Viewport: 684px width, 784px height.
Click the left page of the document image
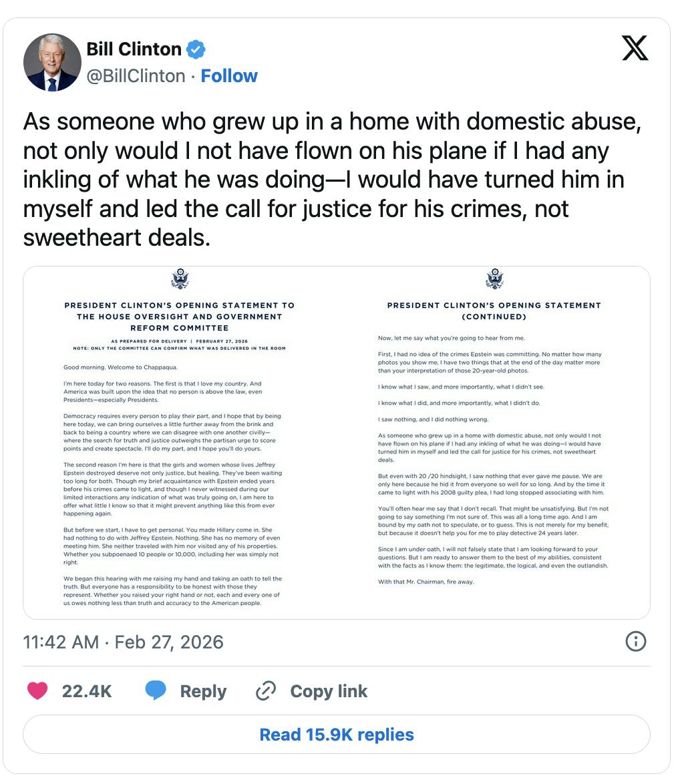(x=179, y=441)
